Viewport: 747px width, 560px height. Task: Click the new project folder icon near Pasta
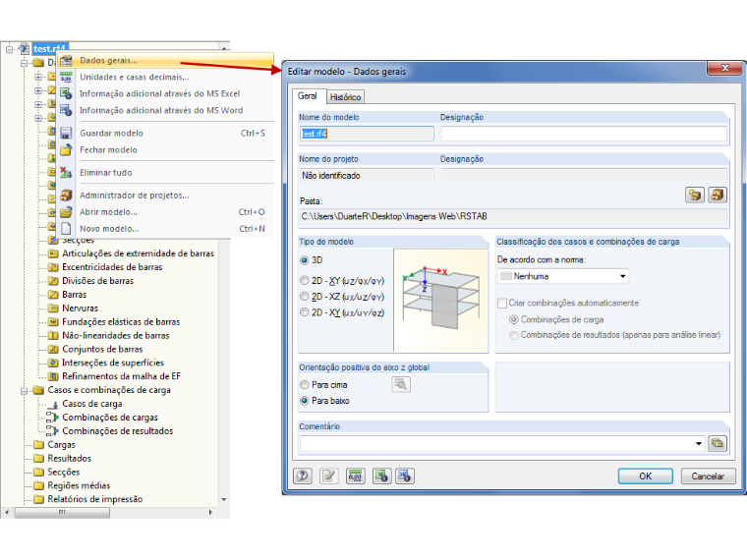(x=695, y=195)
